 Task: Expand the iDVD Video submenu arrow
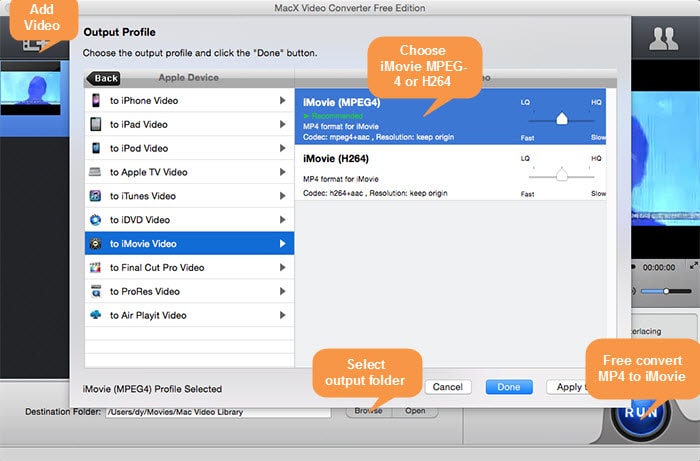coord(282,220)
